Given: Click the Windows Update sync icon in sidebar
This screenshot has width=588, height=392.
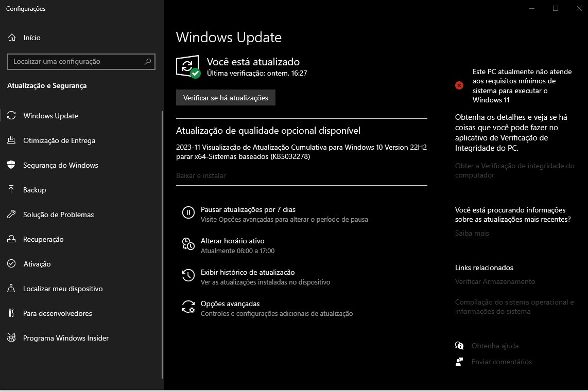Looking at the screenshot, I should click(12, 115).
